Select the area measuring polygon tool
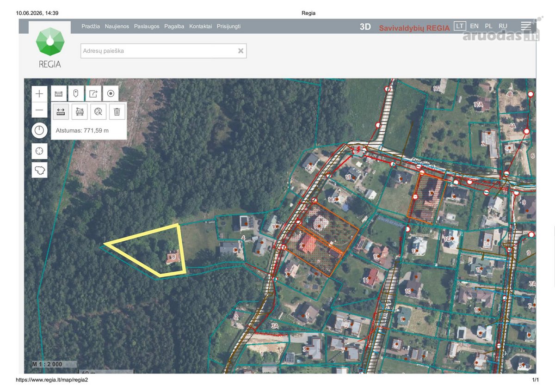 tap(80, 111)
